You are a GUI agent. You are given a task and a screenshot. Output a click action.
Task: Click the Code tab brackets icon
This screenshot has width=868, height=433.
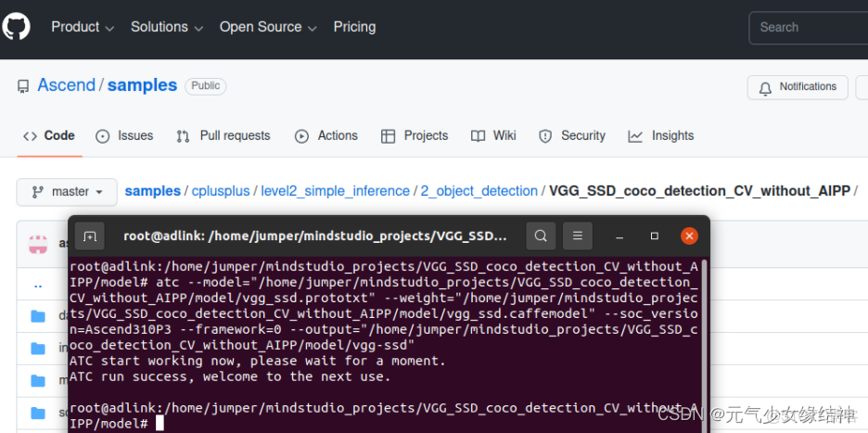pos(30,136)
